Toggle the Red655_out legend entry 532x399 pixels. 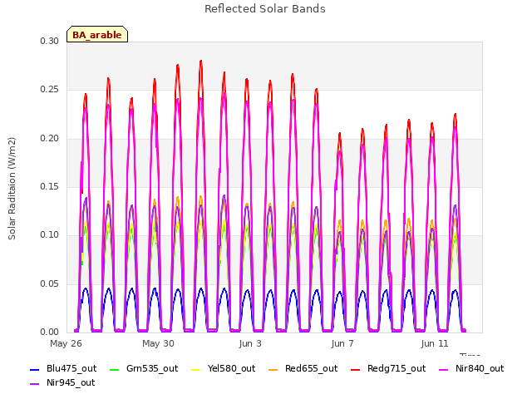coord(303,369)
